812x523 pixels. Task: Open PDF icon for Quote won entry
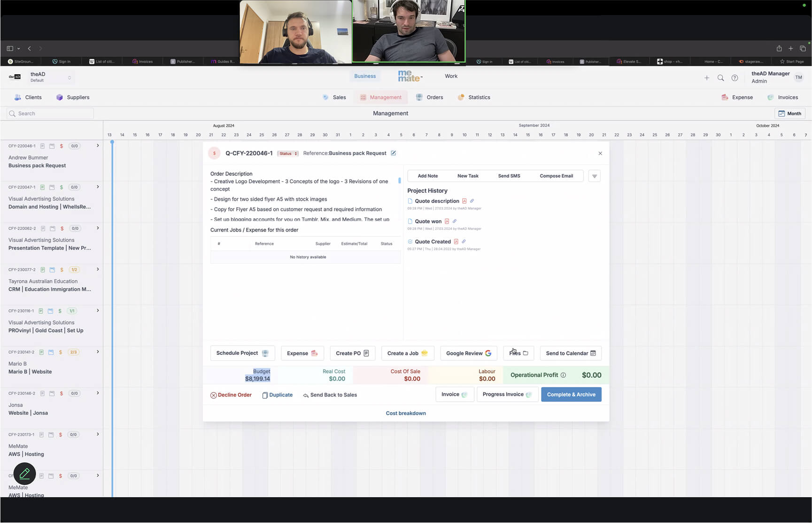point(447,221)
